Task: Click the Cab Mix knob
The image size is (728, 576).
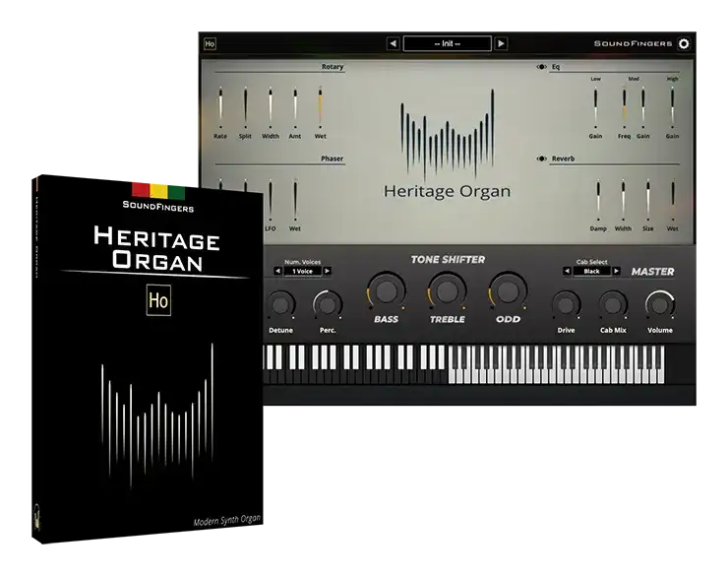Action: [x=613, y=305]
